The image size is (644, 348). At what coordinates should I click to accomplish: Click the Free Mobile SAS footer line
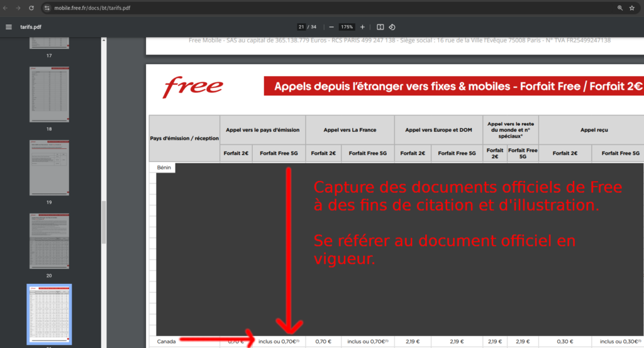[399, 40]
